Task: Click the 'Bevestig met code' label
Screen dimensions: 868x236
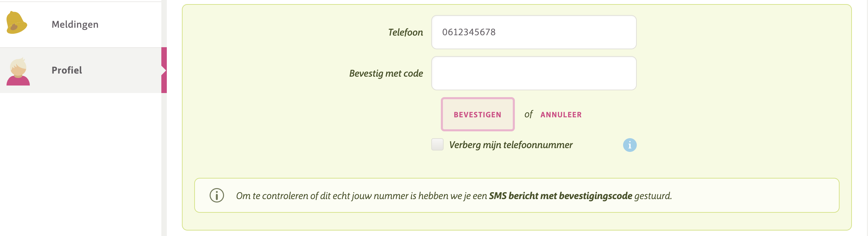Action: tap(386, 73)
